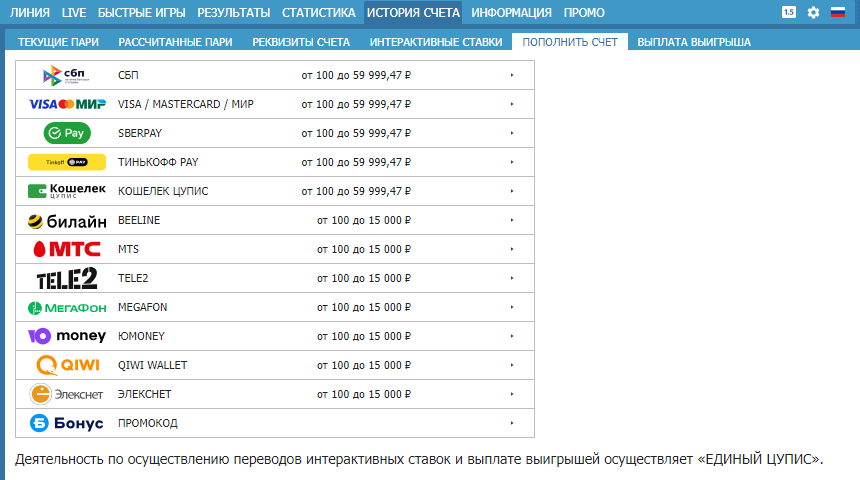Change language via Russian flag icon

[x=838, y=12]
